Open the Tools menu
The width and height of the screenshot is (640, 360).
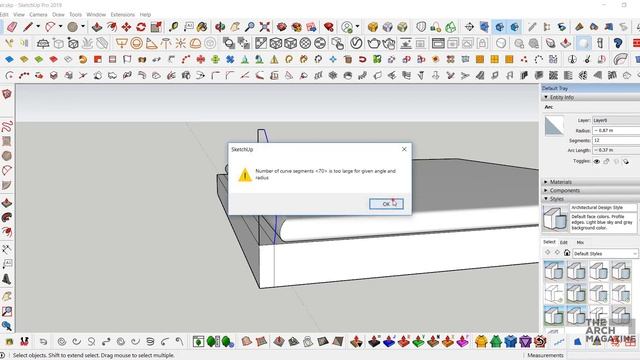click(76, 14)
